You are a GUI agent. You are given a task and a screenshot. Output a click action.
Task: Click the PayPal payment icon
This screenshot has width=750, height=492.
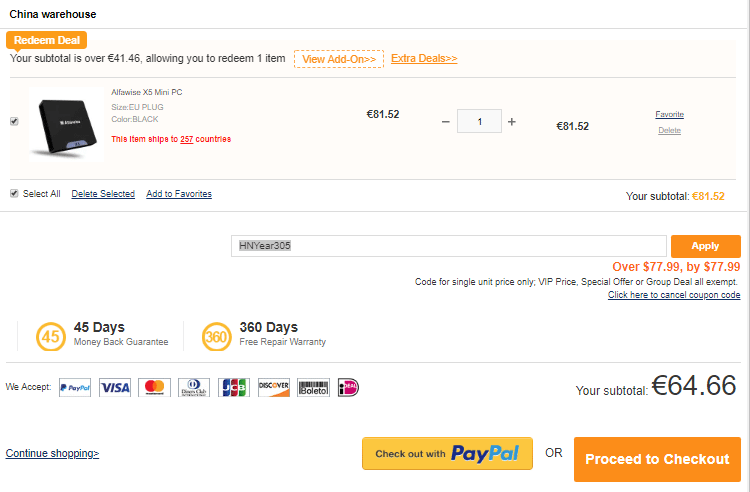(75, 387)
